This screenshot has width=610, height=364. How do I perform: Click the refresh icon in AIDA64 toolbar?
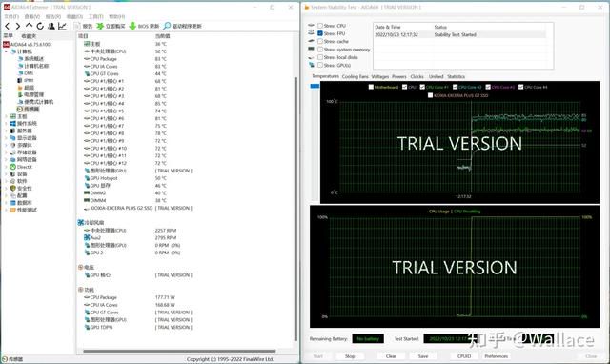pos(40,26)
